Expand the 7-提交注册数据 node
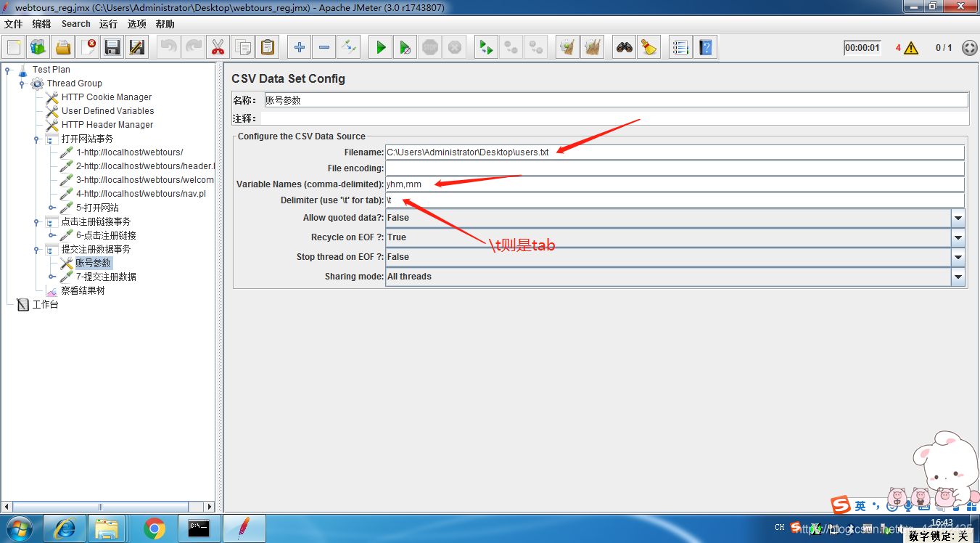Screen dimensions: 980x543 pos(52,277)
